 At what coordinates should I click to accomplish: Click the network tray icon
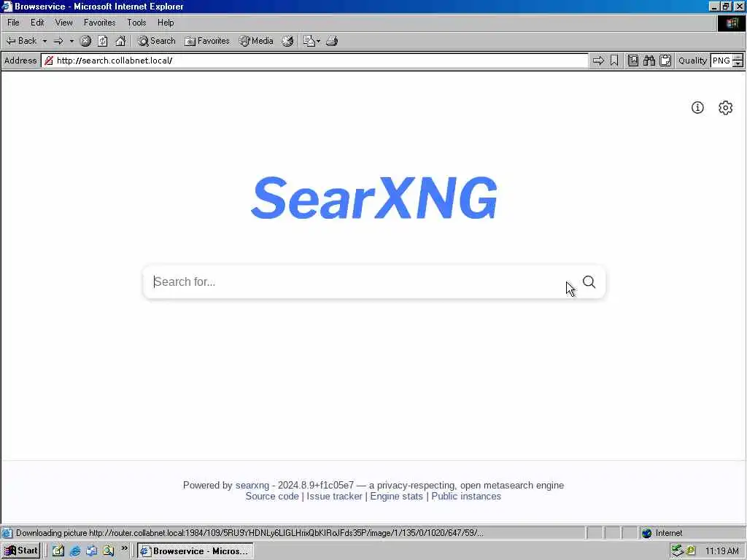(x=678, y=551)
